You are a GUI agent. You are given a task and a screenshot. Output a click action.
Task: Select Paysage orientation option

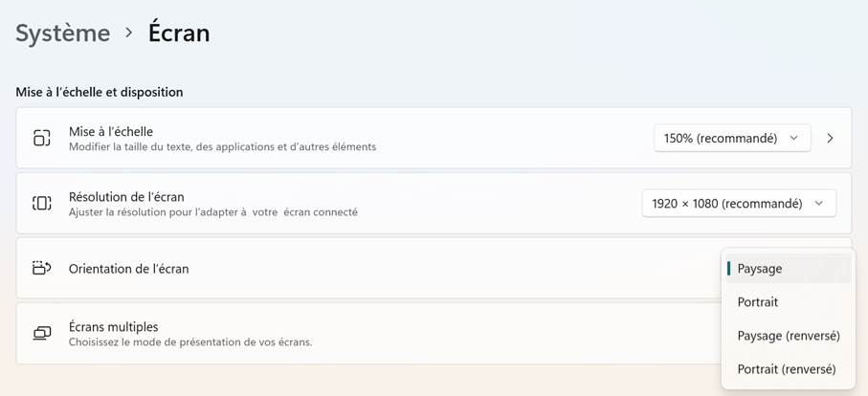760,269
